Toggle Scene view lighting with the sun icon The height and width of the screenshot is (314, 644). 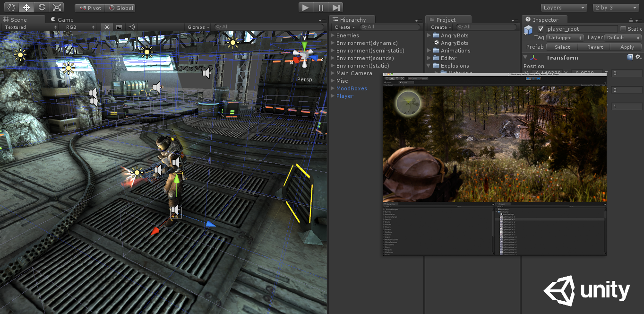tap(106, 27)
